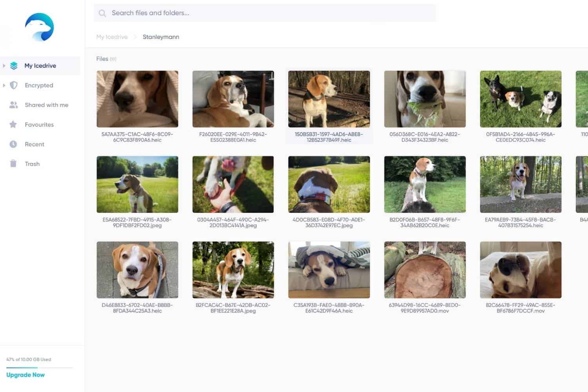The height and width of the screenshot is (392, 588).
Task: Select thumbnail 5A7AA375-C1AC heic photo
Action: tap(137, 99)
